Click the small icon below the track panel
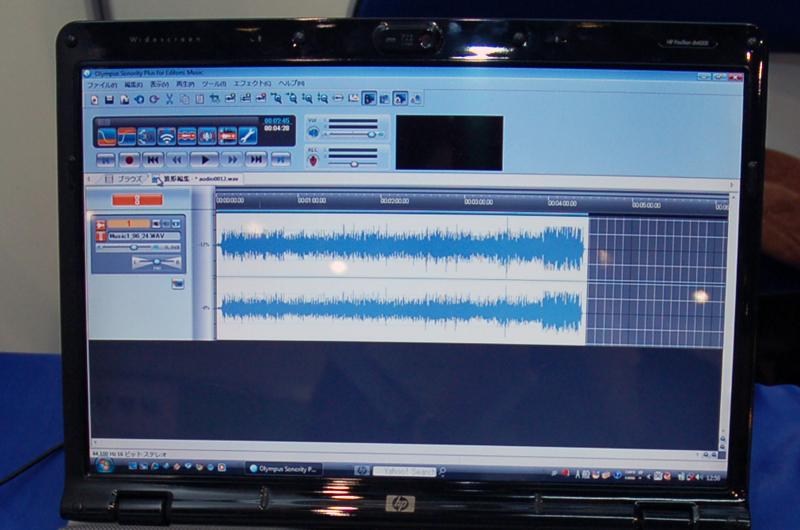 tap(178, 283)
